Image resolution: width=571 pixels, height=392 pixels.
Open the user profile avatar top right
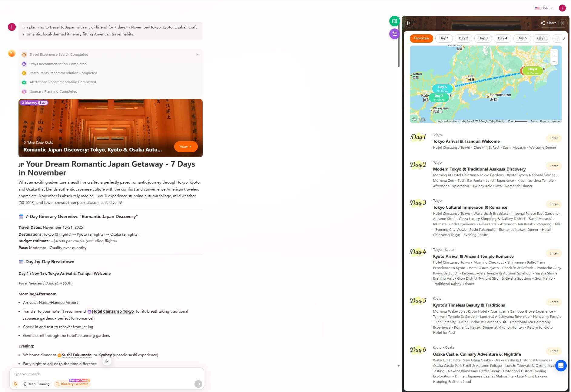562,8
